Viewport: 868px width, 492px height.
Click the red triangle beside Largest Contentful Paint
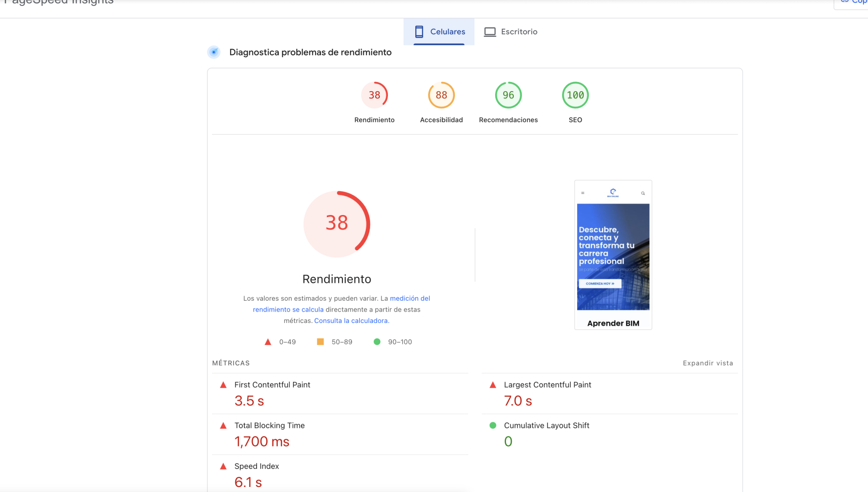(493, 385)
